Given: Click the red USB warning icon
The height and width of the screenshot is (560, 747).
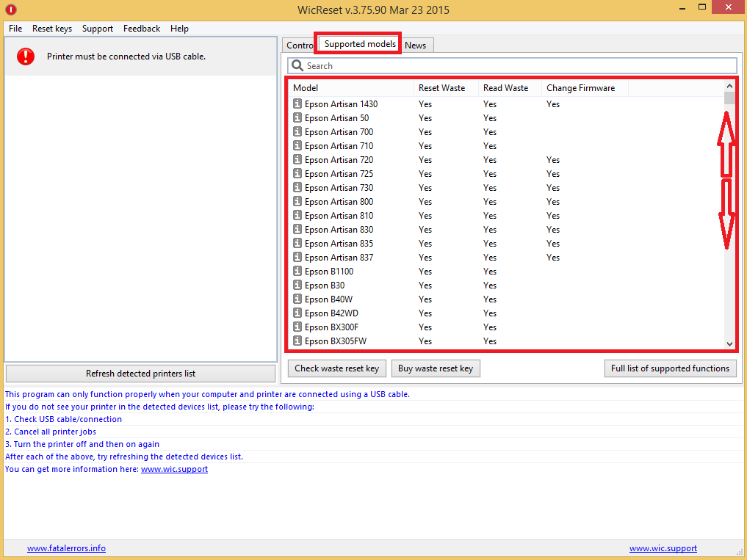Looking at the screenshot, I should [26, 57].
